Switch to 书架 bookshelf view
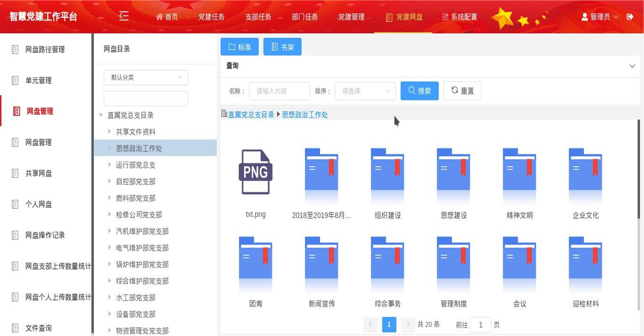Screen dimensions: 644x336 point(282,47)
